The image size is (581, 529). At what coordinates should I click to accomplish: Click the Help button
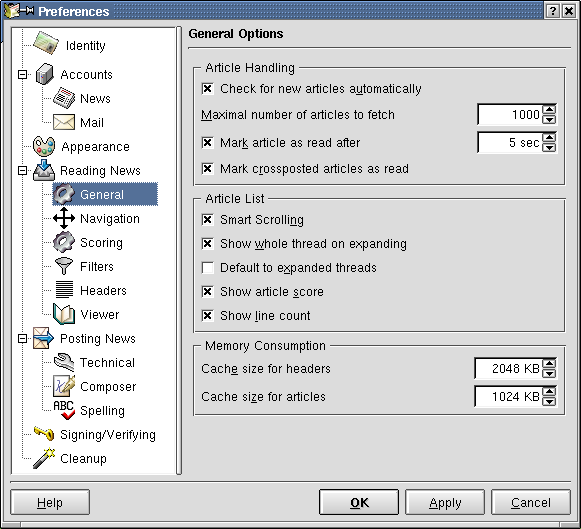(50, 502)
